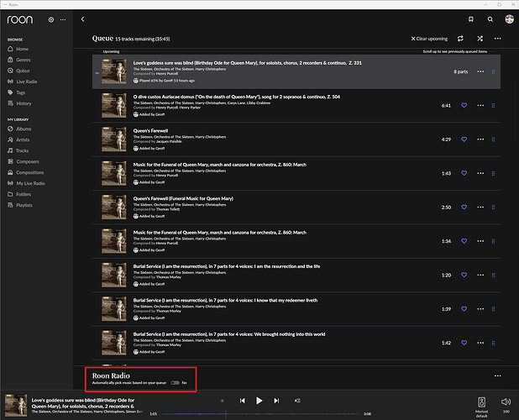The width and height of the screenshot is (519, 420).
Task: Open bookmarks icon in the top bar
Action: coord(470,19)
